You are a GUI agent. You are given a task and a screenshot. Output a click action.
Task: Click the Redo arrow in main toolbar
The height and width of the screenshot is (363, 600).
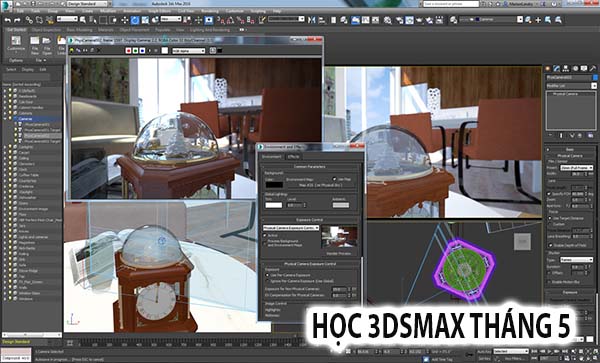click(18, 20)
